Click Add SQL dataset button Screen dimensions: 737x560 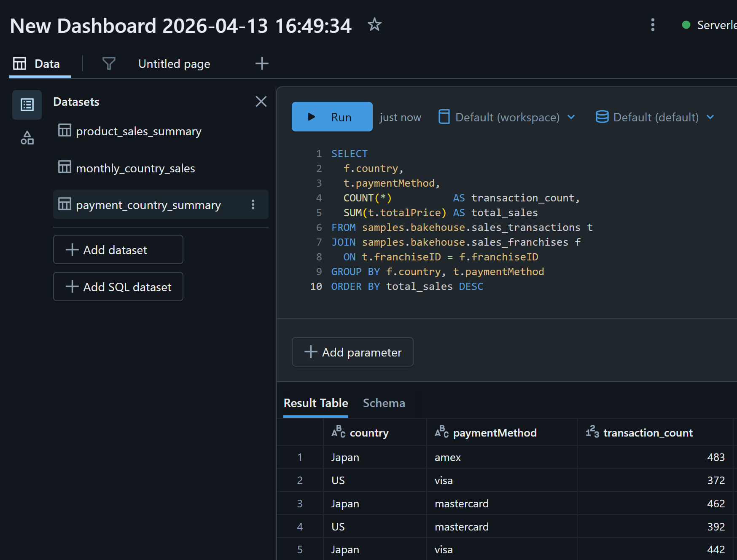click(x=118, y=287)
